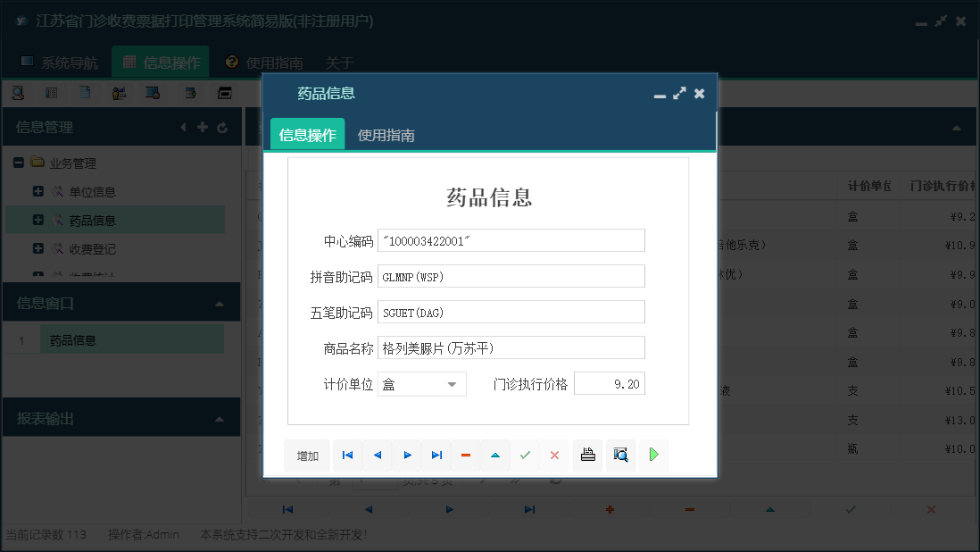The height and width of the screenshot is (552, 980).
Task: Click the print preview icon beside the printer
Action: point(620,455)
